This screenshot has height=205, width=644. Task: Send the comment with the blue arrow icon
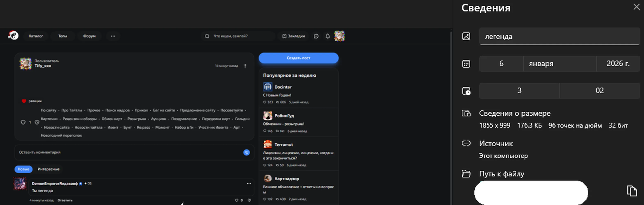[x=247, y=152]
